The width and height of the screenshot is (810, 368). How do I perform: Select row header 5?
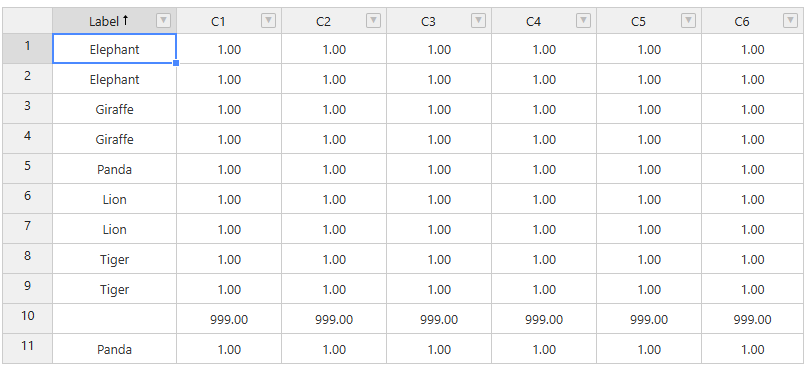(x=27, y=168)
